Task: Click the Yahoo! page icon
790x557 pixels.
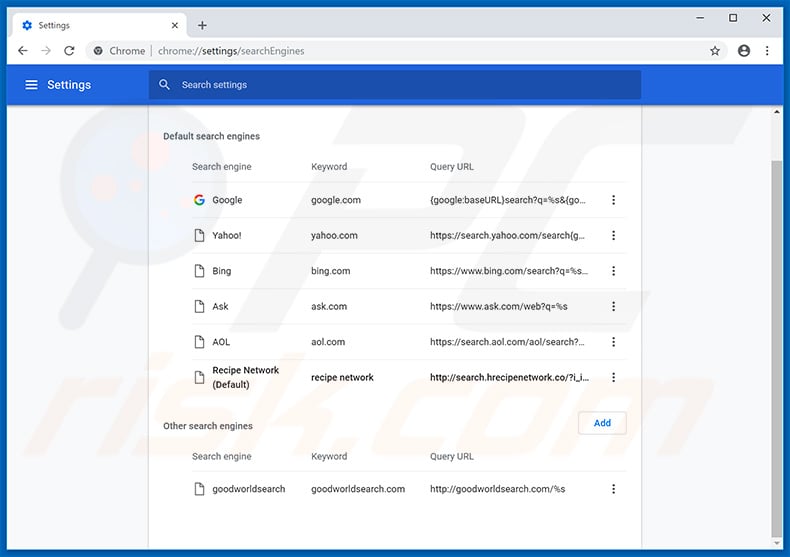Action: pyautogui.click(x=200, y=235)
